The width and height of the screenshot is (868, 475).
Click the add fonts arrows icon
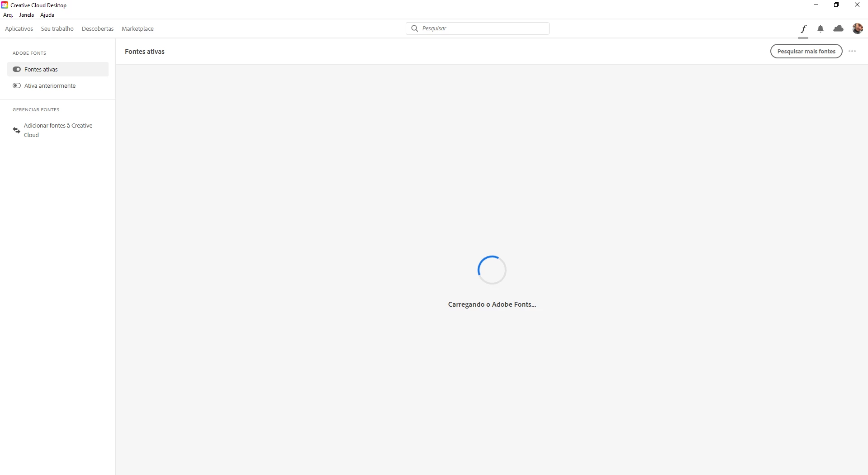16,130
